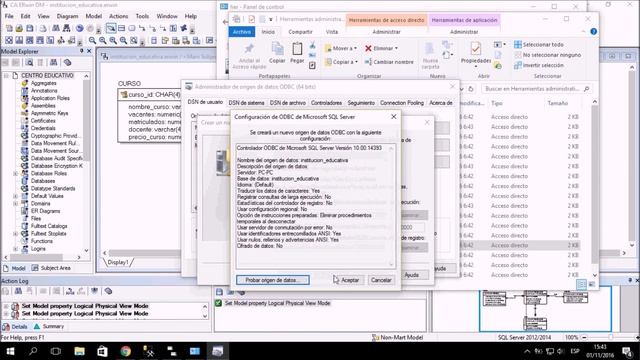
Task: Click the Copiar icon in Explorer ribbon
Action: click(277, 49)
